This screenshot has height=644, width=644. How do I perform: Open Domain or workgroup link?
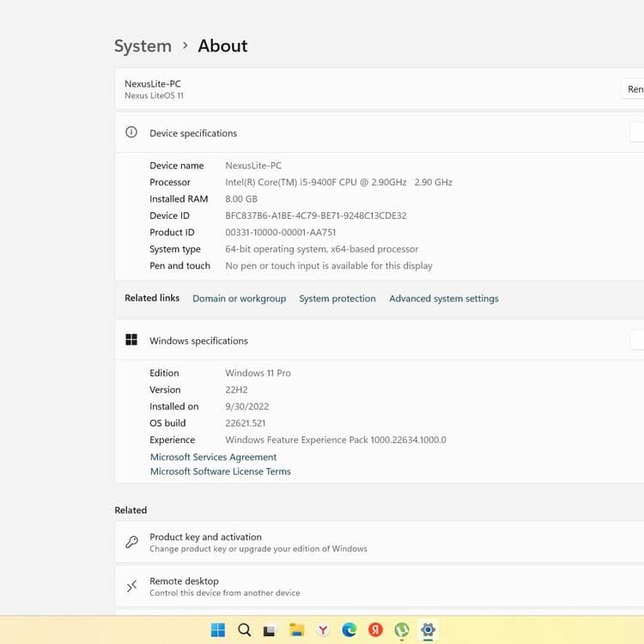[240, 299]
